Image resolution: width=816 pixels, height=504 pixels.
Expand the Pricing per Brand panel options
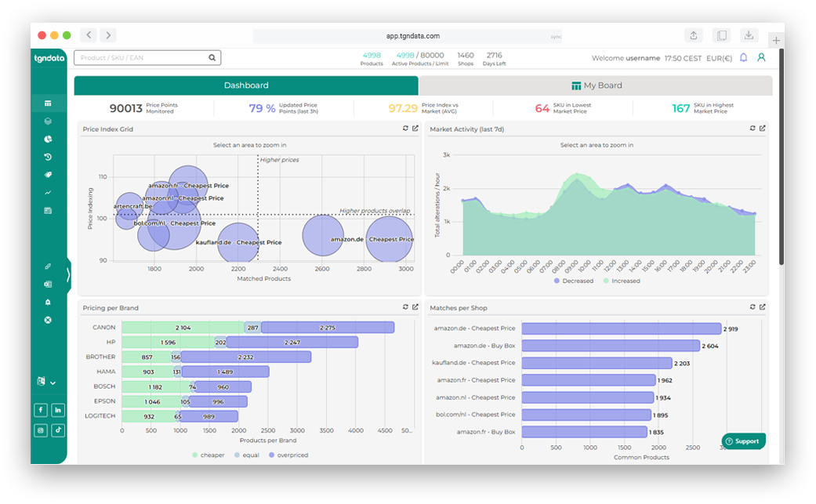point(415,307)
